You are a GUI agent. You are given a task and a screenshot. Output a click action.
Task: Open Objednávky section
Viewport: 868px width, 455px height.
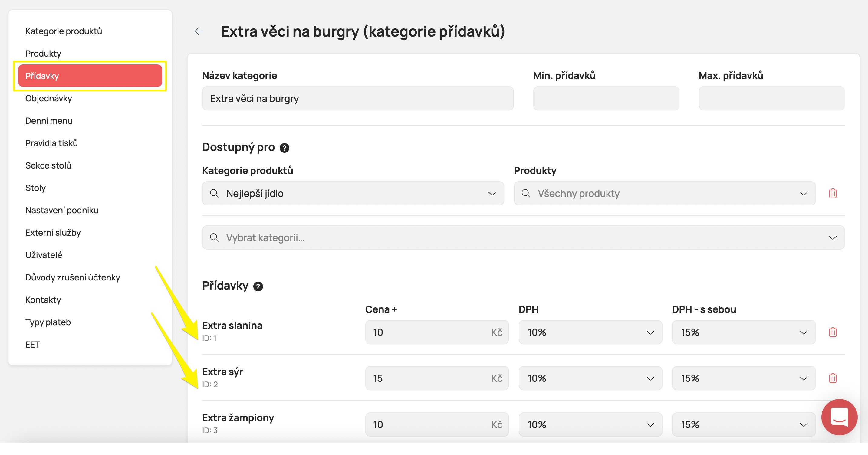48,98
